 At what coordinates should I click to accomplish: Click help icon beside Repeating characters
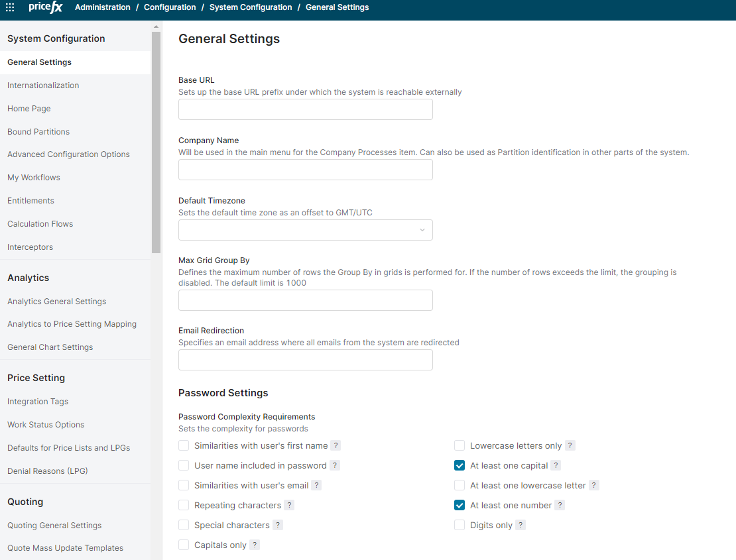289,506
